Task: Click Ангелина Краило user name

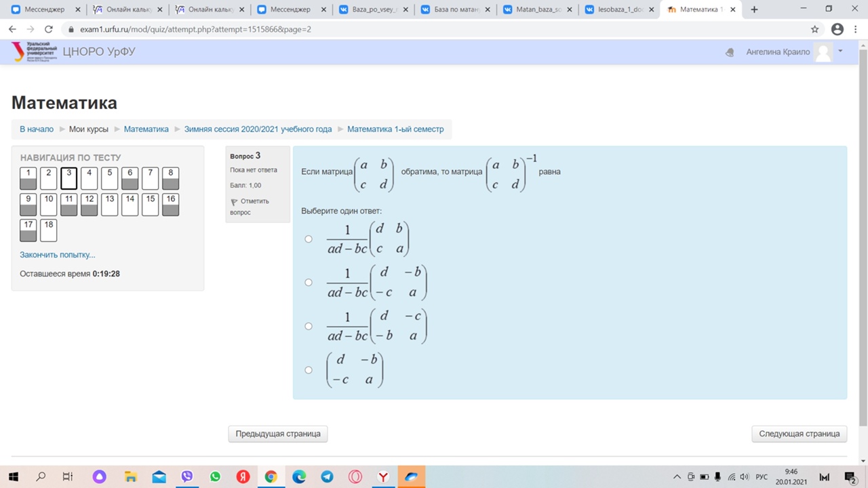Action: pyautogui.click(x=778, y=52)
